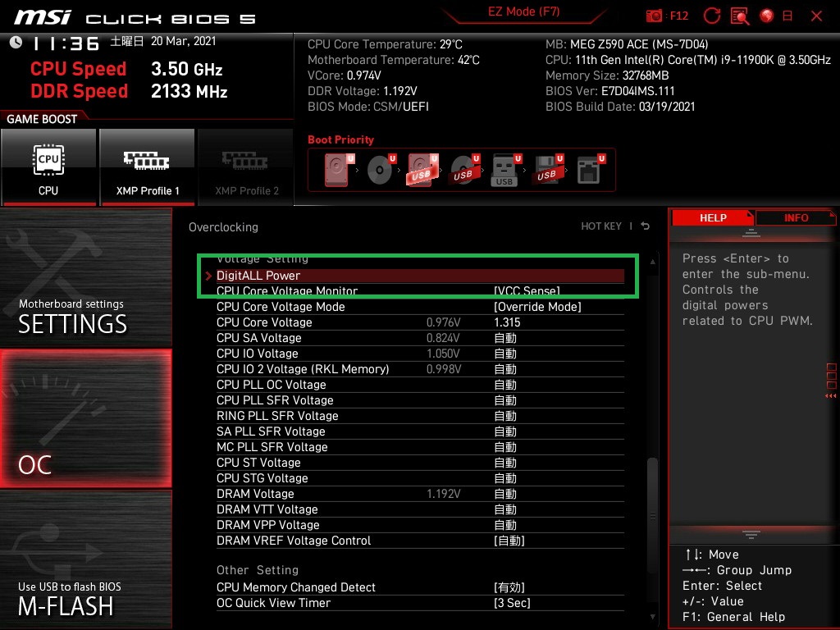This screenshot has width=840, height=630.
Task: Close the BIOS with the red X icon
Action: tap(816, 16)
